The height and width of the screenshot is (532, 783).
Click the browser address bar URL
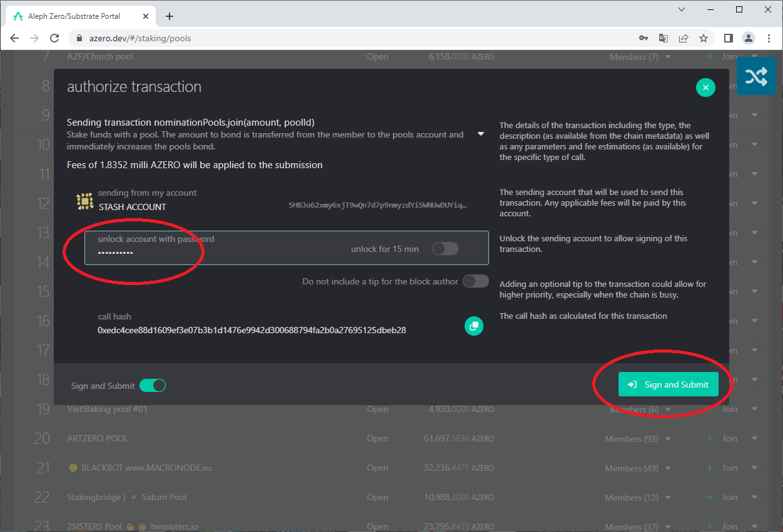[141, 38]
